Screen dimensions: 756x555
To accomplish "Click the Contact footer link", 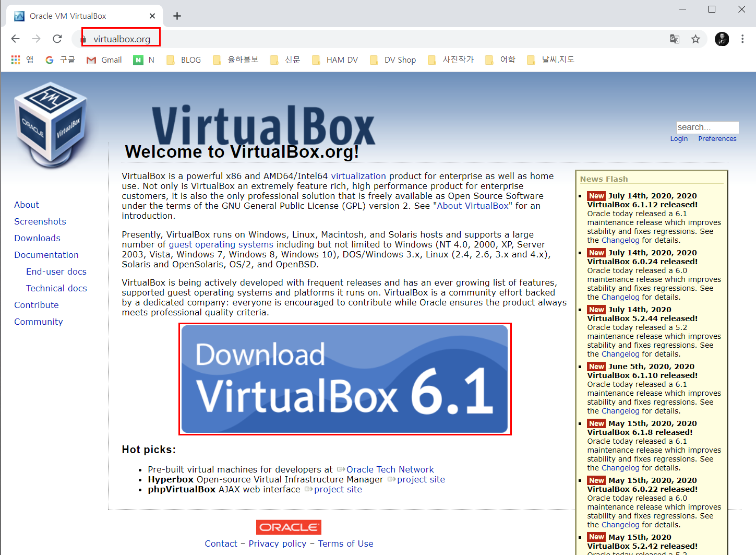I will [221, 544].
